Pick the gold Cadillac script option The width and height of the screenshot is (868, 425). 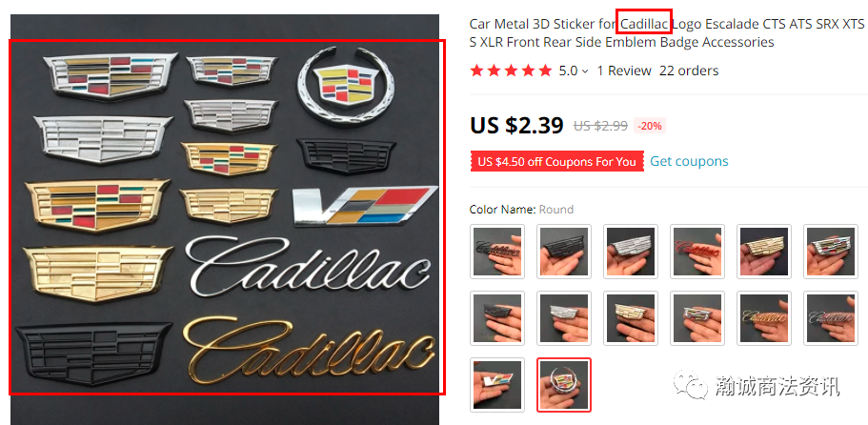tap(764, 318)
